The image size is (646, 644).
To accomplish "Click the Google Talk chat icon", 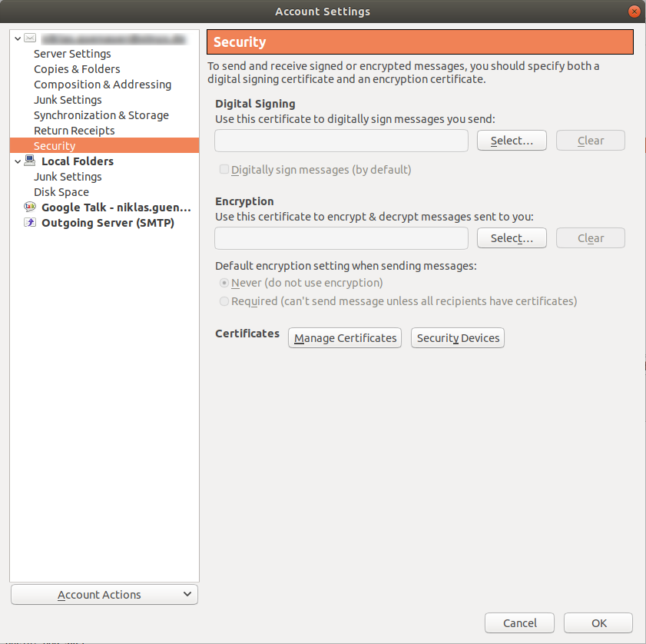I will pyautogui.click(x=30, y=207).
